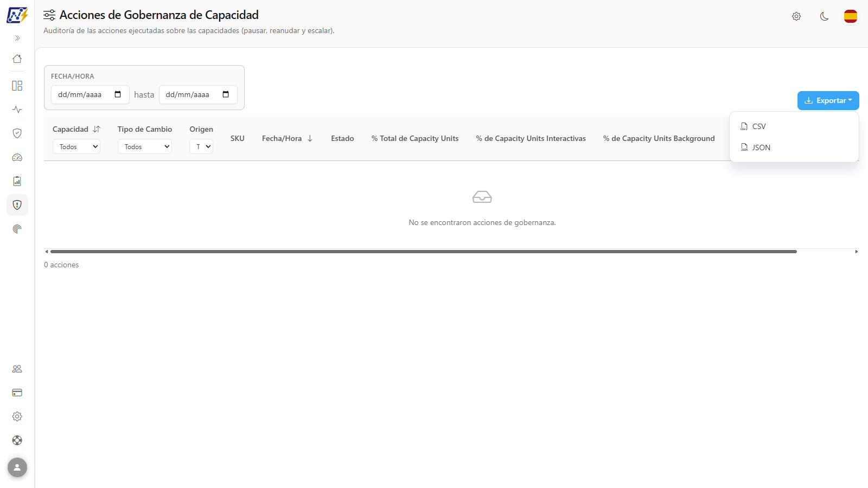The image size is (868, 488).
Task: Open the Capacidad filter dropdown
Action: [76, 146]
